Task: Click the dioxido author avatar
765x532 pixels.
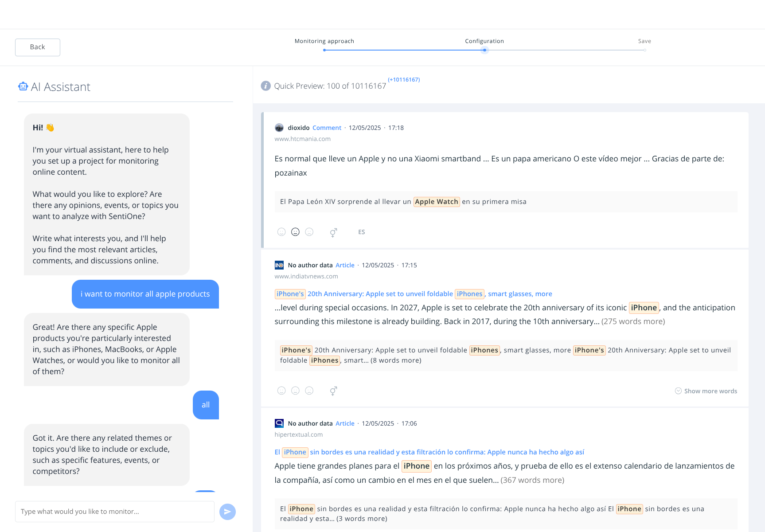Action: 279,128
